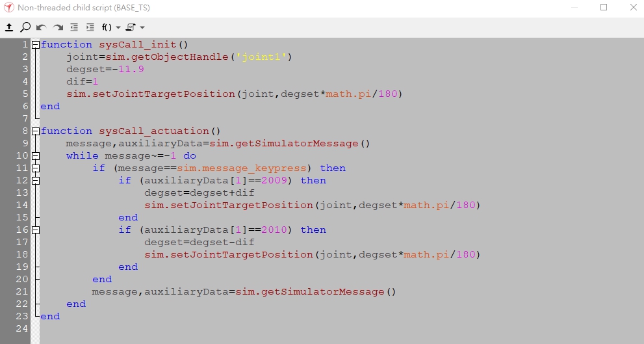Click sim.setJointTargetPosition on line 18
This screenshot has width=644, height=344.
tap(229, 254)
